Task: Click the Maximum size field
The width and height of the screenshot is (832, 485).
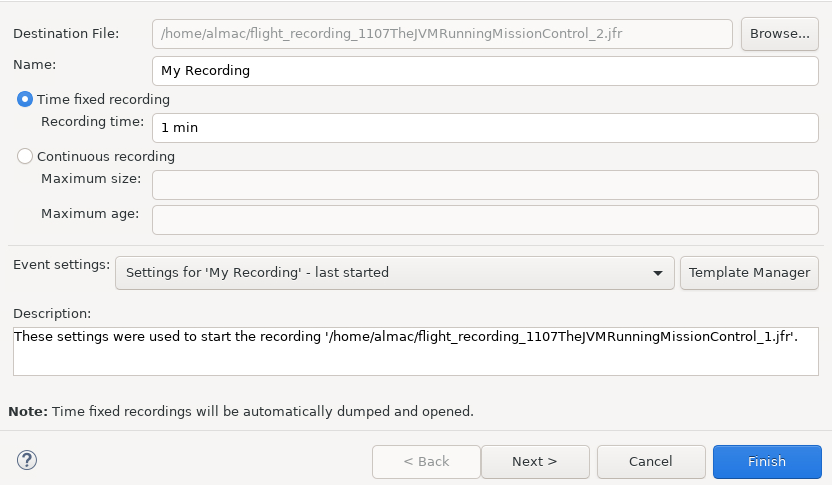Action: 485,185
